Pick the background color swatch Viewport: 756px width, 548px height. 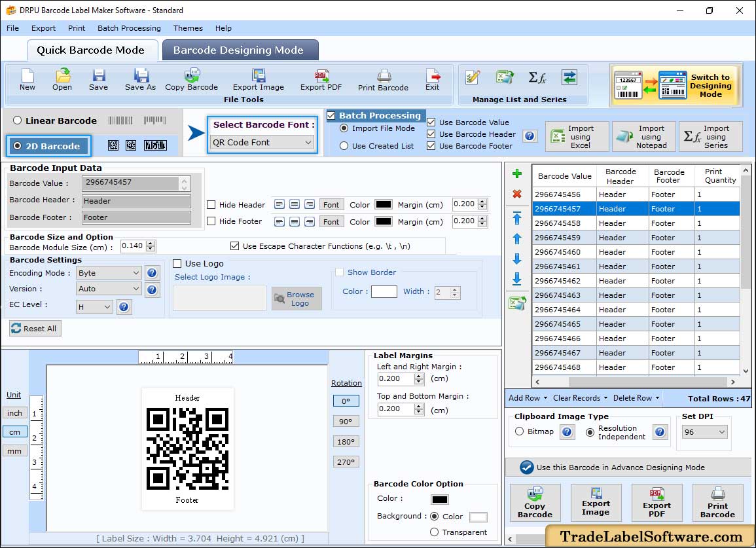coord(478,517)
